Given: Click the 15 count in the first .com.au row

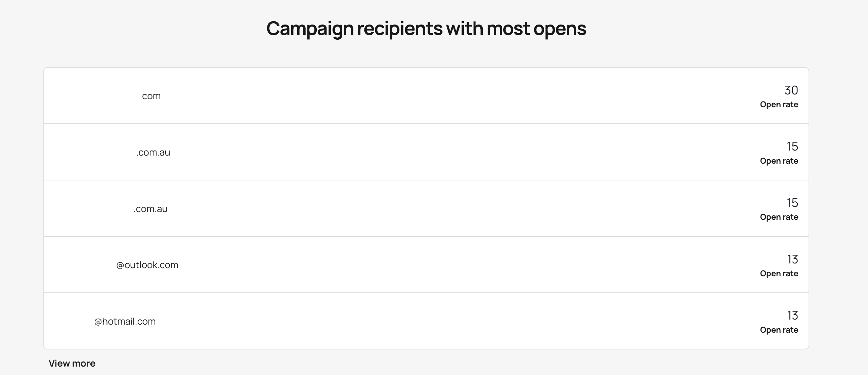Looking at the screenshot, I should pyautogui.click(x=792, y=147).
